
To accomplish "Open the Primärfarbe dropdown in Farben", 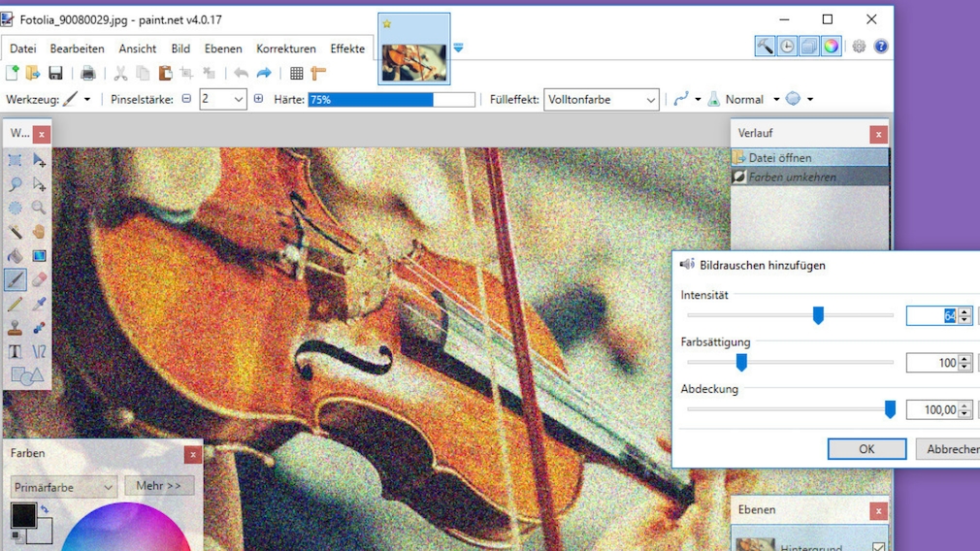I will [64, 487].
